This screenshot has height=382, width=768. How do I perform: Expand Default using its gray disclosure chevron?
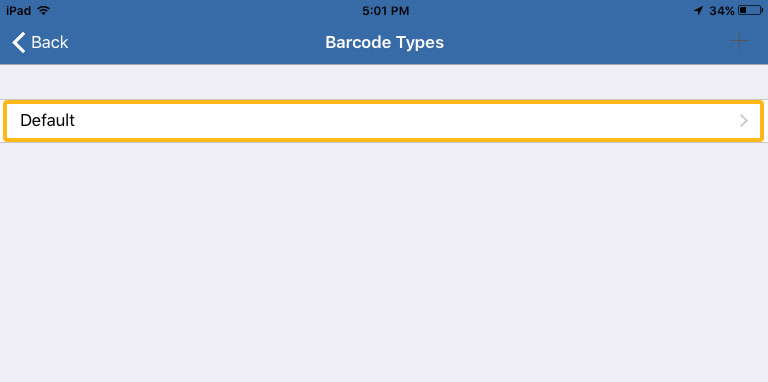tap(744, 120)
